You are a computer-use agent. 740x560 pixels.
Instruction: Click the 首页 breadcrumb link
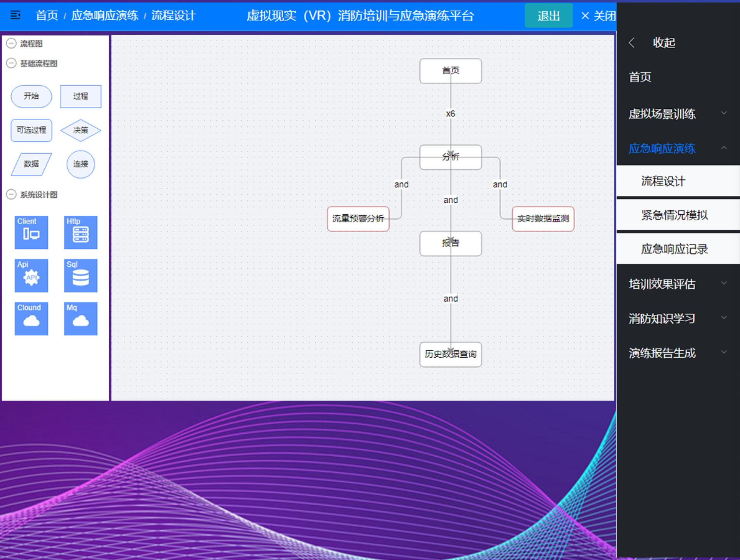[47, 16]
